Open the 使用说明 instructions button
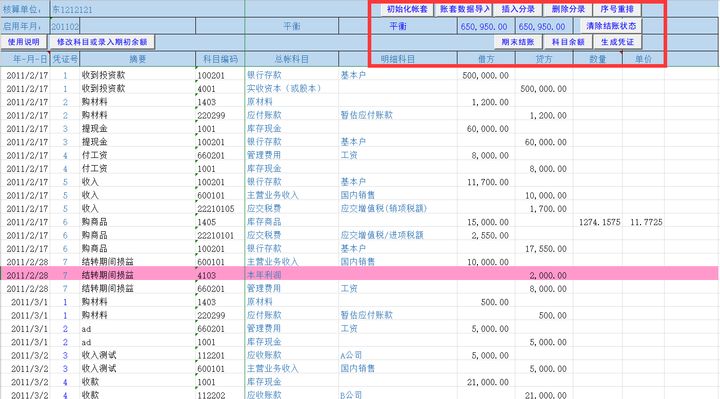 point(23,42)
